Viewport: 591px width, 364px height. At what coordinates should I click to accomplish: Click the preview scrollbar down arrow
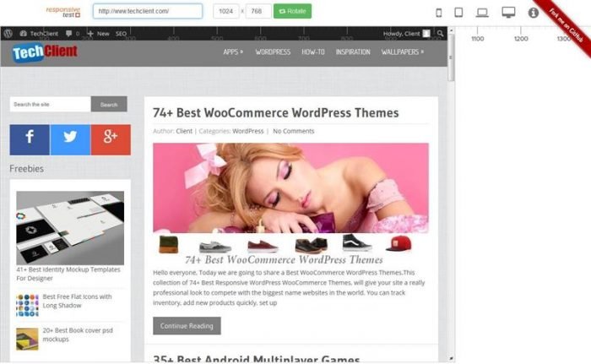pos(451,358)
